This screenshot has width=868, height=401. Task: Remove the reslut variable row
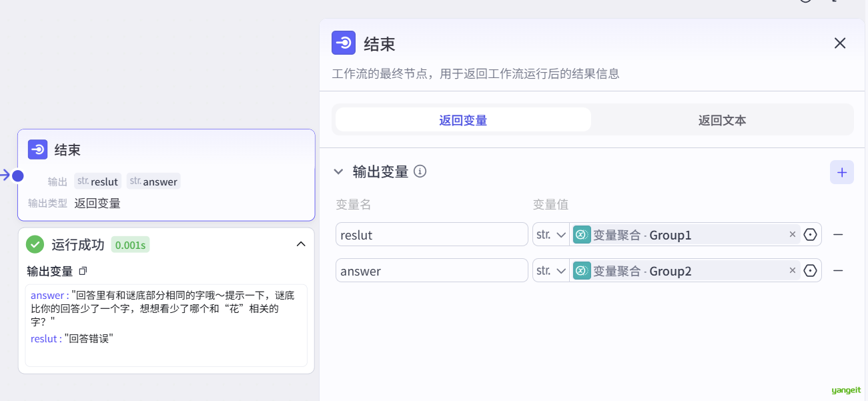(838, 235)
